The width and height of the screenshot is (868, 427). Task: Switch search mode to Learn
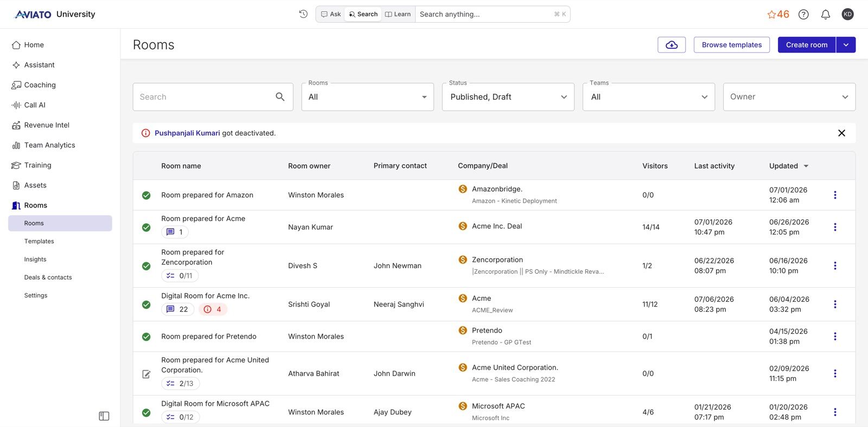(x=398, y=14)
